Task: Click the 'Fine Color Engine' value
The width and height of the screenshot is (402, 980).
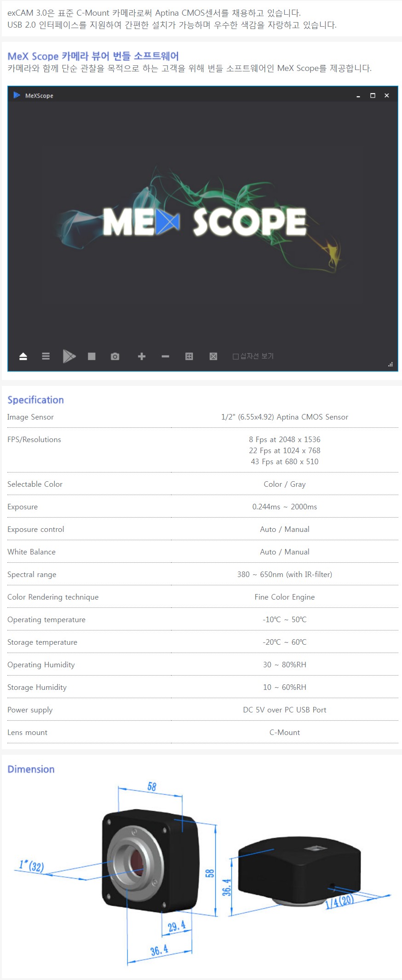Action: pos(285,597)
